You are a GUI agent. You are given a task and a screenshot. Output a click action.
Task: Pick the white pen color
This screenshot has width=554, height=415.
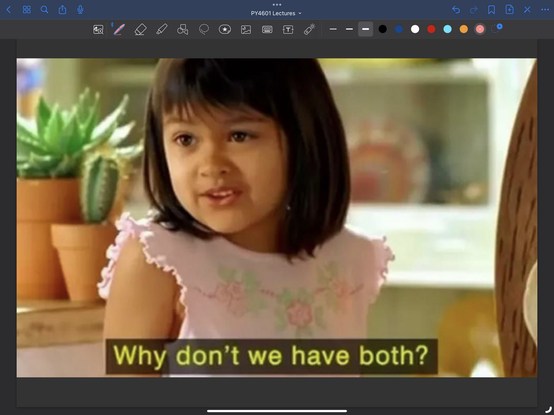pos(415,29)
